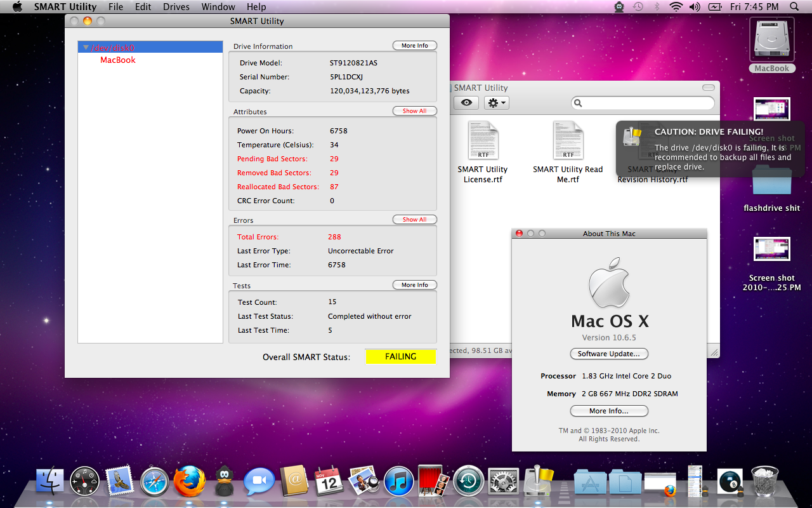Select SMART Utility License.rtf file
The image size is (812, 508).
point(483,140)
